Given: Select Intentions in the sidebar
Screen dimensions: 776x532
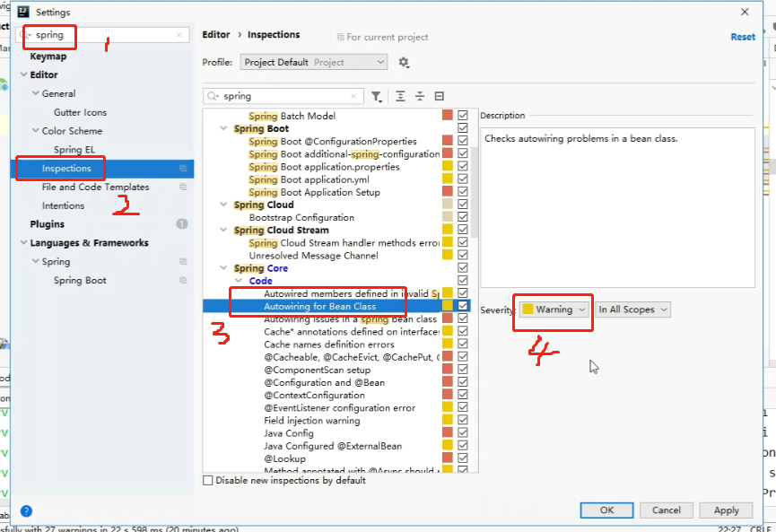Looking at the screenshot, I should (63, 205).
